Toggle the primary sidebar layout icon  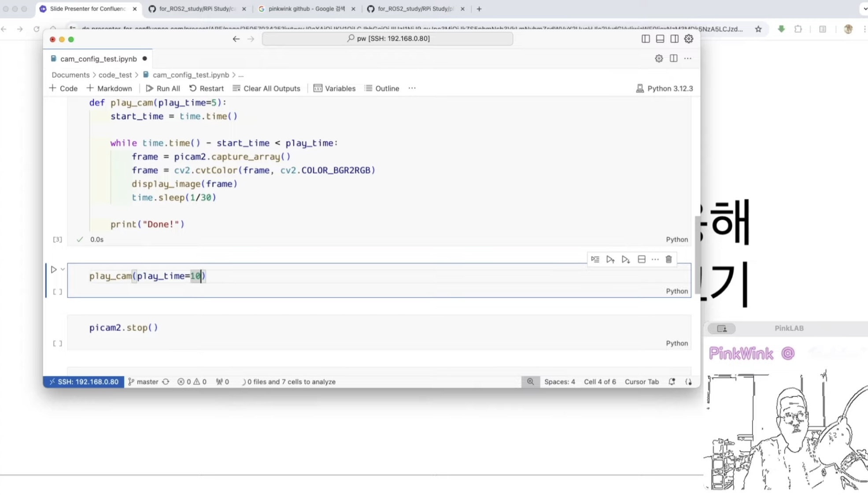tap(646, 39)
